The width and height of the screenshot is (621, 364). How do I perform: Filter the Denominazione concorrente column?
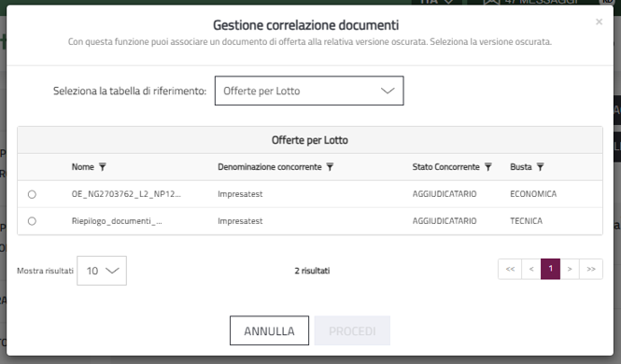pyautogui.click(x=330, y=167)
